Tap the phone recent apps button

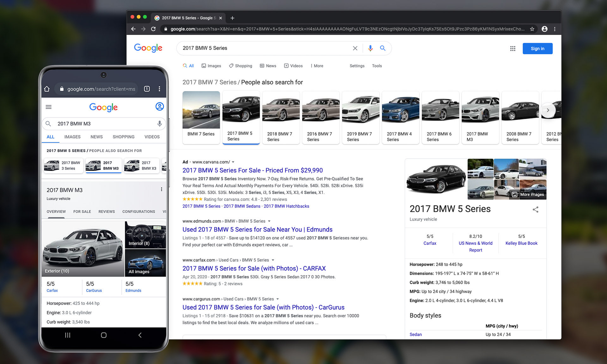click(68, 335)
